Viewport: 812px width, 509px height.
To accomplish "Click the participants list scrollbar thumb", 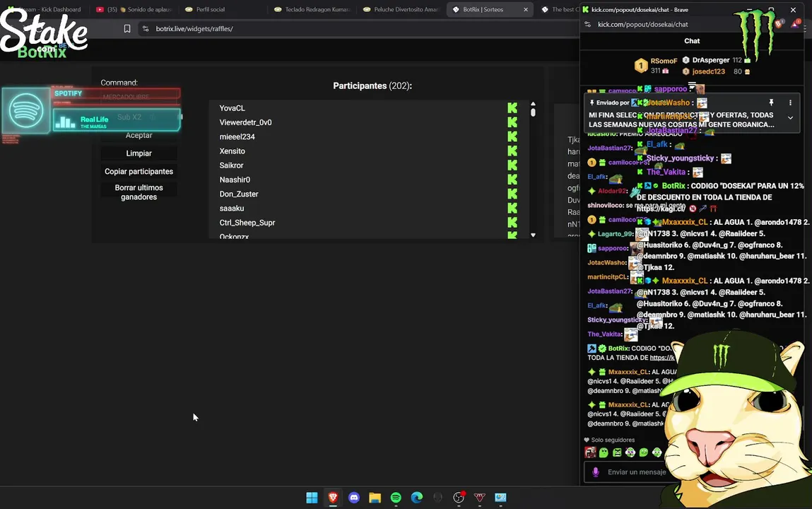I will [533, 112].
